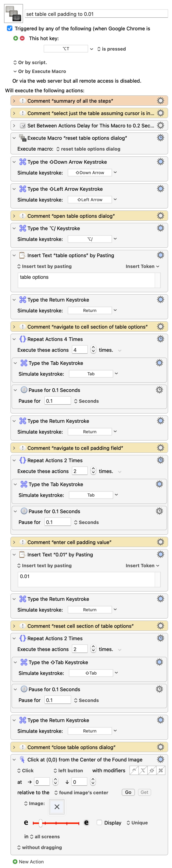Disable the macro trigger checkbox
Screen dimensions: 172x868
[x=10, y=29]
